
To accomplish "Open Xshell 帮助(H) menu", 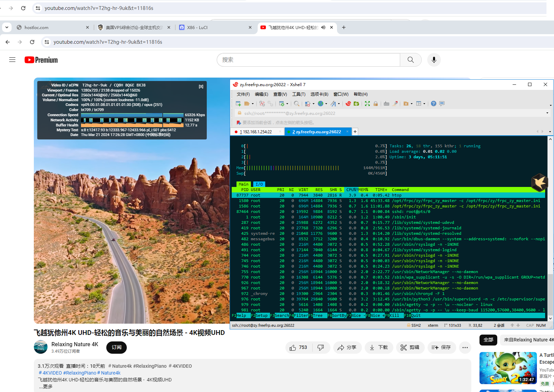I will (x=361, y=94).
